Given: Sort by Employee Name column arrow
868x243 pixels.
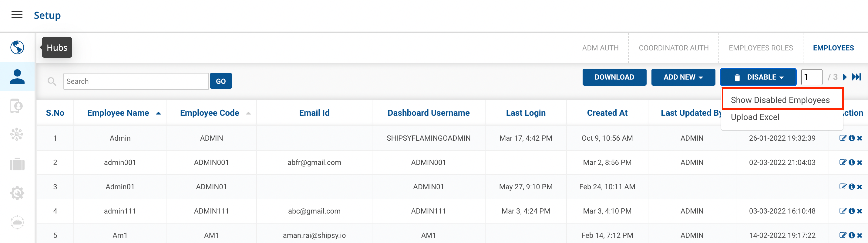Looking at the screenshot, I should point(158,113).
